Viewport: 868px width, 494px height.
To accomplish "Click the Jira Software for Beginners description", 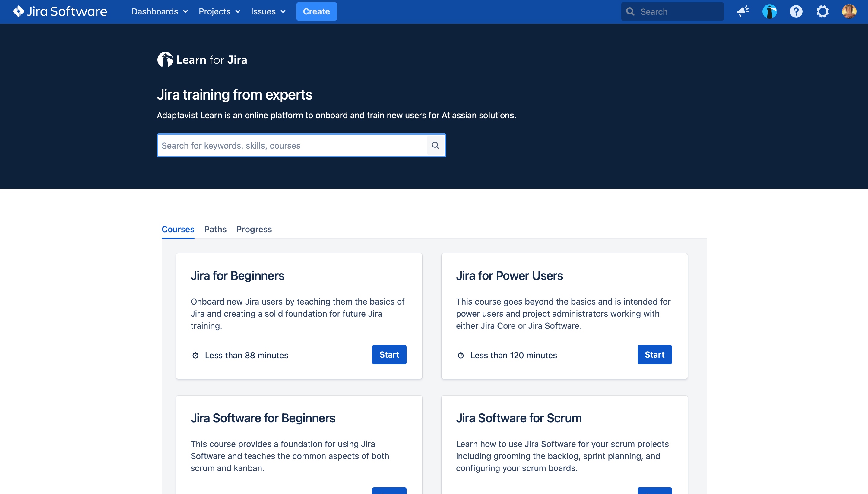I will [x=290, y=456].
